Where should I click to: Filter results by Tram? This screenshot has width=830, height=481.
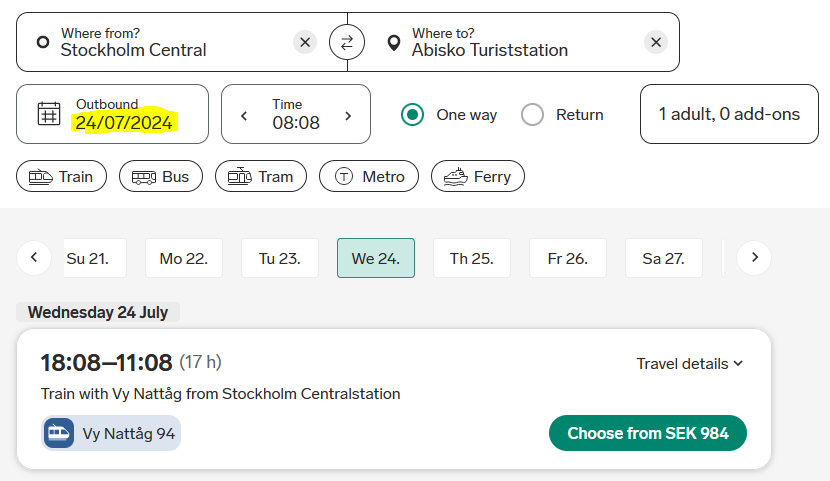pos(261,176)
